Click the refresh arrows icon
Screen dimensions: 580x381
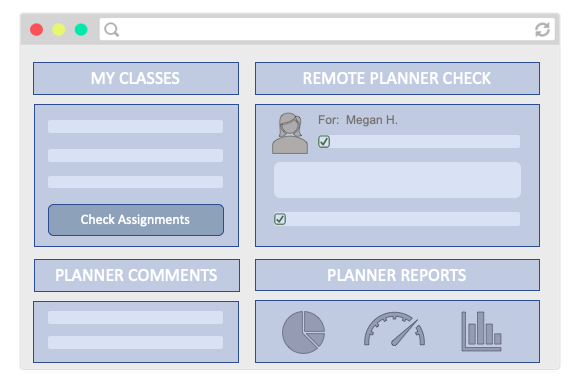pyautogui.click(x=542, y=30)
